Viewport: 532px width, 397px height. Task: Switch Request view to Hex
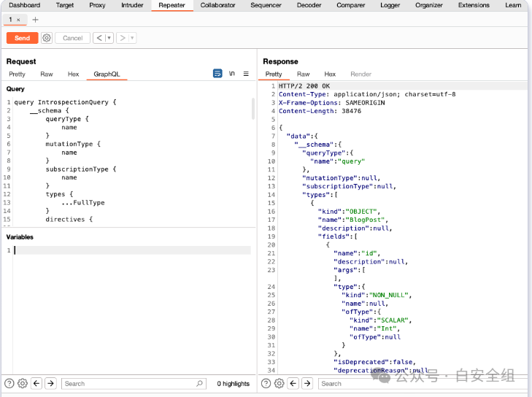(x=73, y=74)
